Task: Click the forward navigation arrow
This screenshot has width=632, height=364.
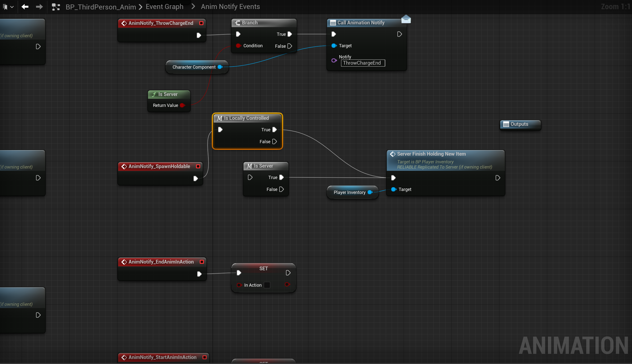Action: (x=39, y=7)
